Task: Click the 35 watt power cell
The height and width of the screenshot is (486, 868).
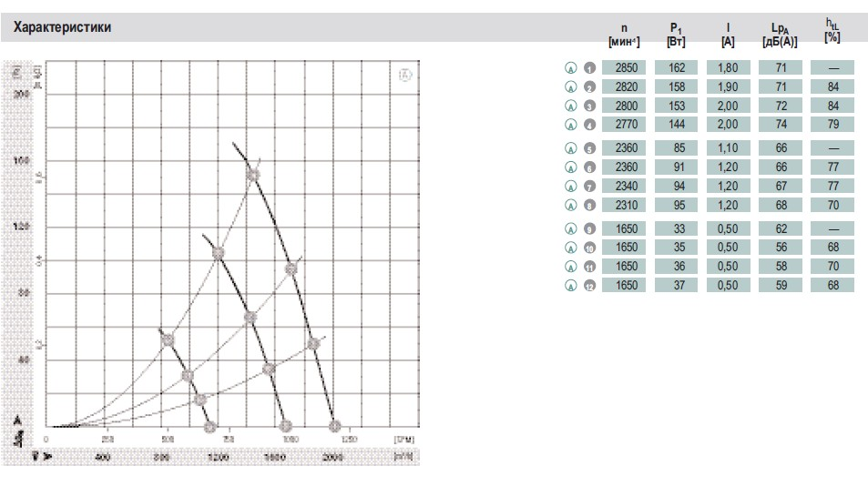Action: point(676,248)
